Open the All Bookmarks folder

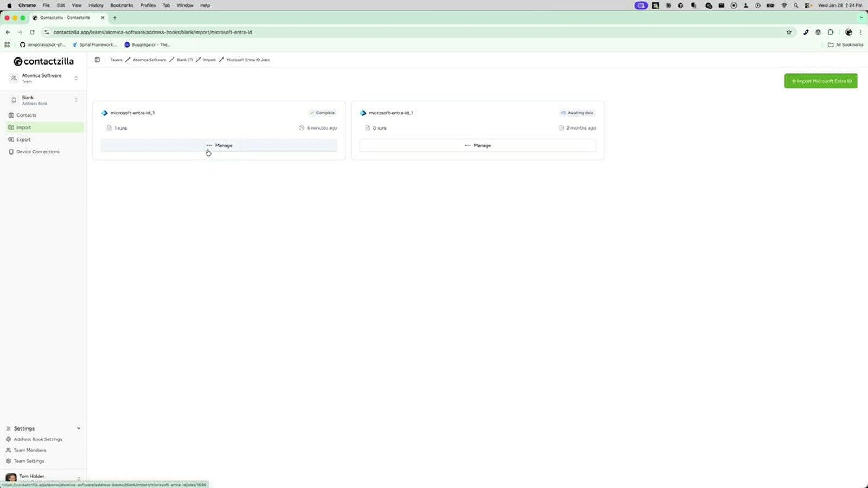pyautogui.click(x=845, y=44)
